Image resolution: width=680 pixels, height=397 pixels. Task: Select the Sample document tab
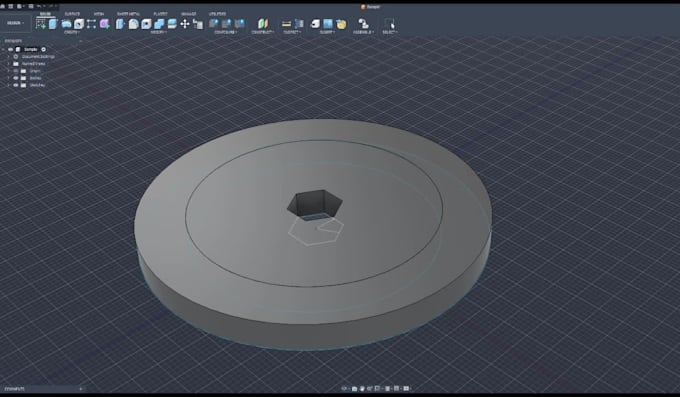[370, 7]
